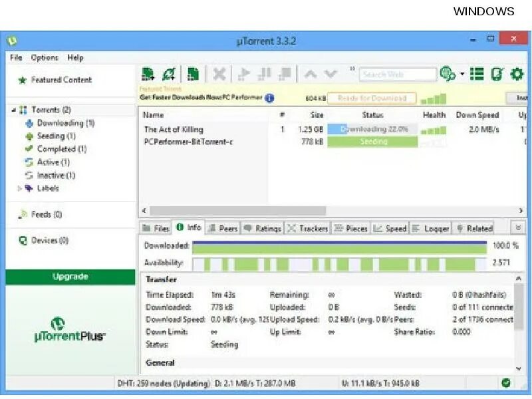
Task: Click the Ready for Download button
Action: pos(372,98)
